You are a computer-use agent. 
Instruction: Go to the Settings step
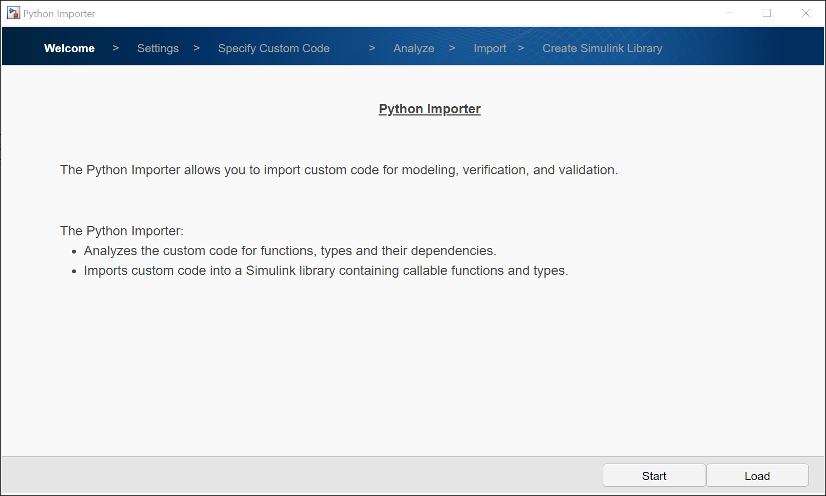158,48
